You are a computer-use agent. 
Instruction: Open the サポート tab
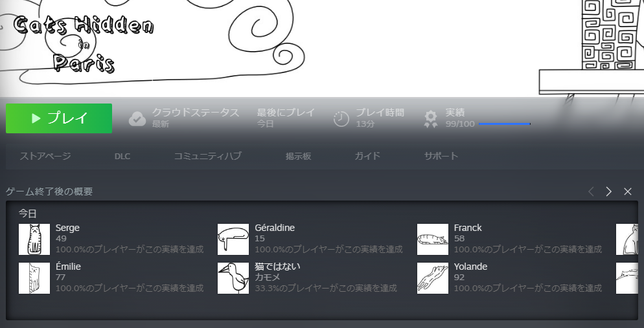click(x=441, y=156)
